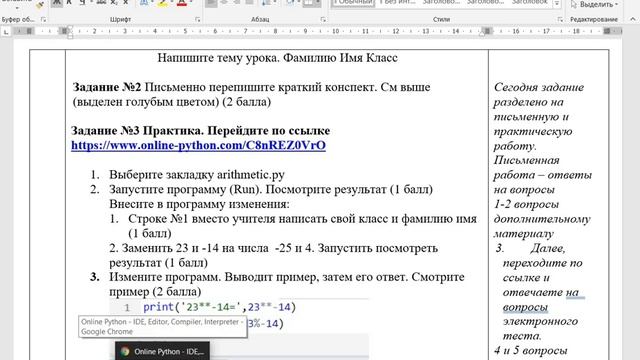Open the Выделить dropdown
The width and height of the screenshot is (640, 360).
[x=594, y=4]
